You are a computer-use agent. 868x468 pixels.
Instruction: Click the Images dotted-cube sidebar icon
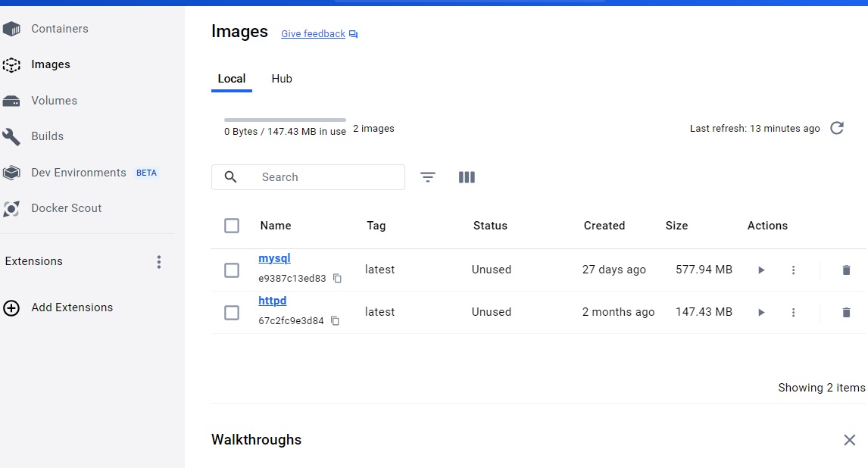11,64
